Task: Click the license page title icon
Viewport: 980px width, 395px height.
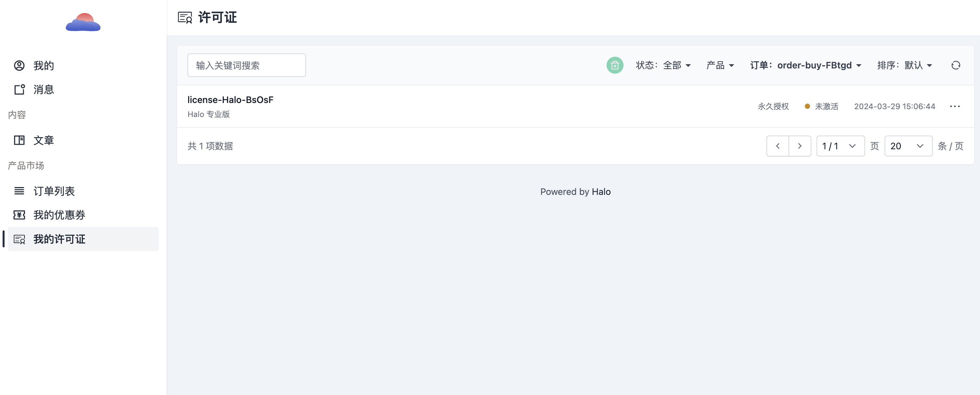Action: pos(185,18)
